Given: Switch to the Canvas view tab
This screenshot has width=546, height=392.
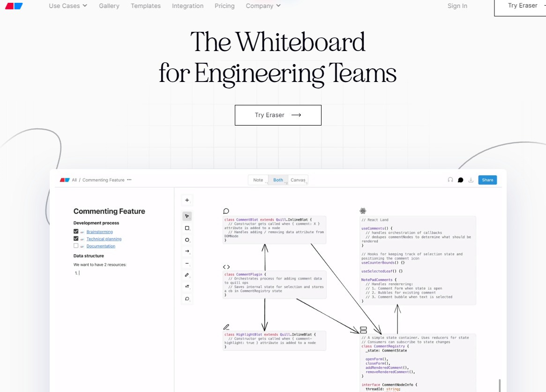Looking at the screenshot, I should pyautogui.click(x=298, y=180).
